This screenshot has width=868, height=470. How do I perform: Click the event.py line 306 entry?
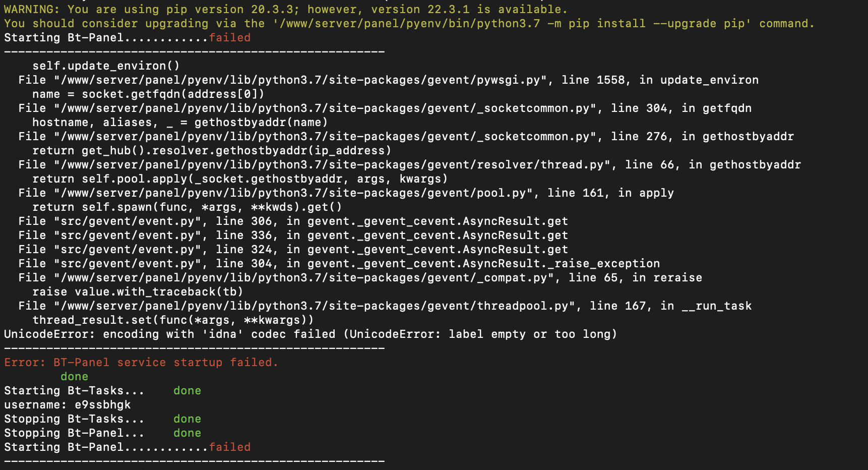coord(293,221)
